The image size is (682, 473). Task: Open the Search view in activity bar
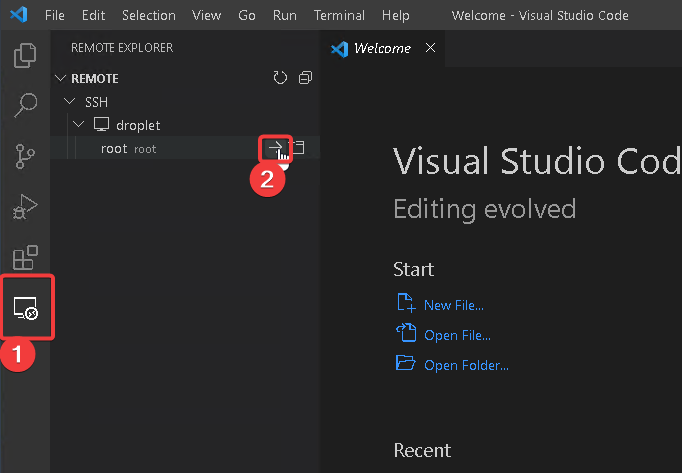click(25, 105)
